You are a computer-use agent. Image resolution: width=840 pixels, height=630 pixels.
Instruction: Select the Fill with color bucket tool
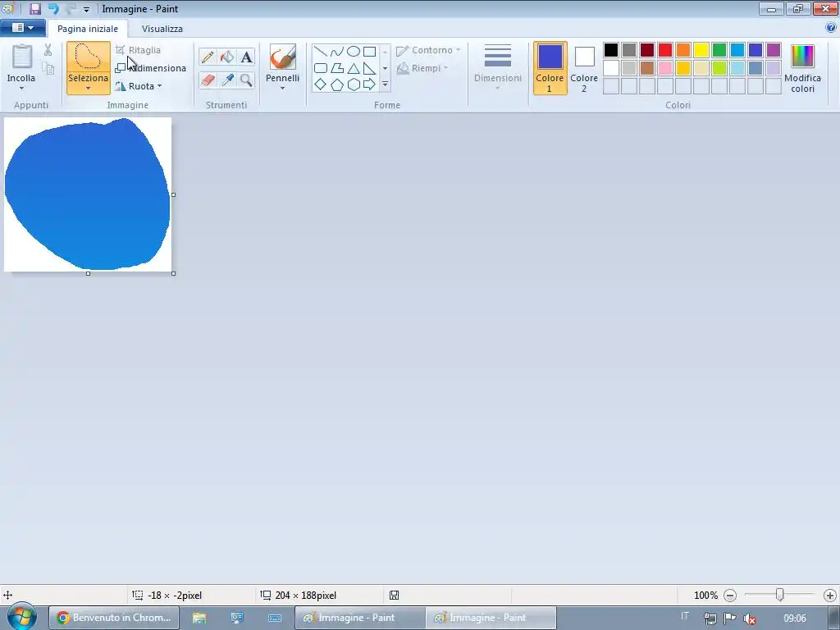point(227,57)
